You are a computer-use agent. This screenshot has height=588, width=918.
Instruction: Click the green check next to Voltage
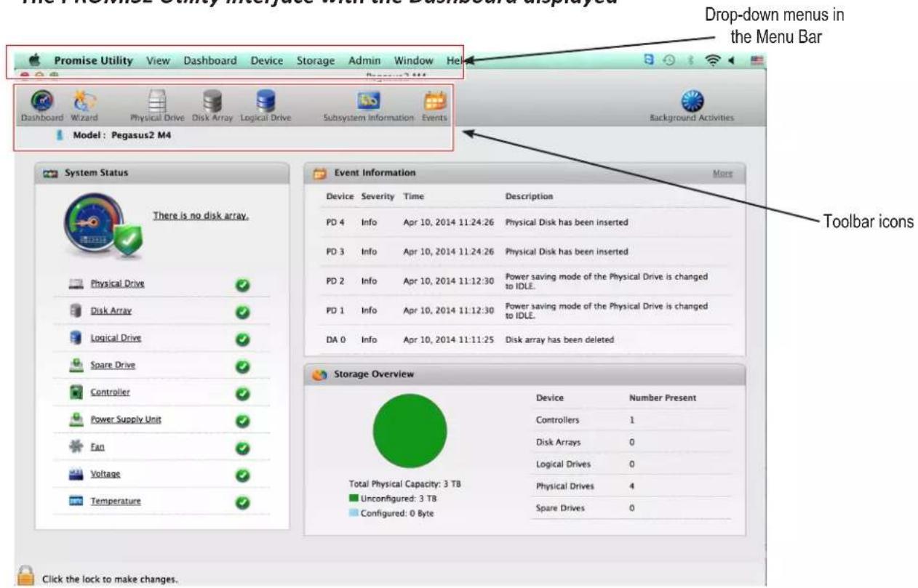click(x=243, y=475)
